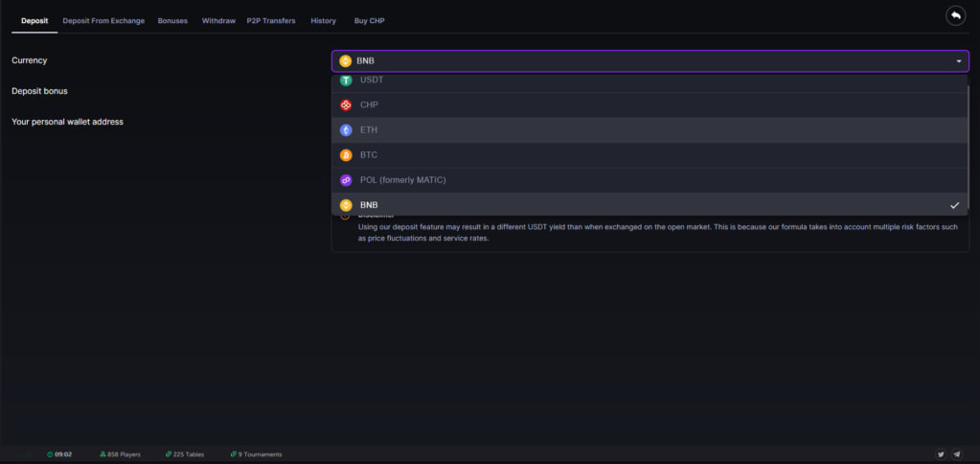Image resolution: width=980 pixels, height=464 pixels.
Task: Switch to the Deposit tab
Action: (34, 21)
